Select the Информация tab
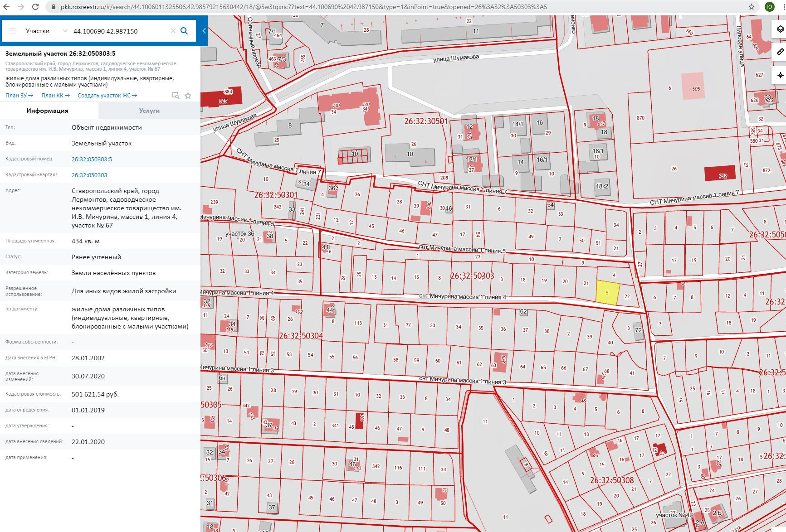This screenshot has height=532, width=786. coord(47,111)
